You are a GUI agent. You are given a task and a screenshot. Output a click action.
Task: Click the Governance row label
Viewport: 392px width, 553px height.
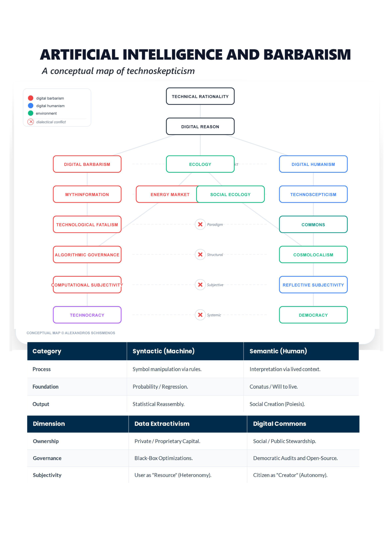(x=47, y=458)
